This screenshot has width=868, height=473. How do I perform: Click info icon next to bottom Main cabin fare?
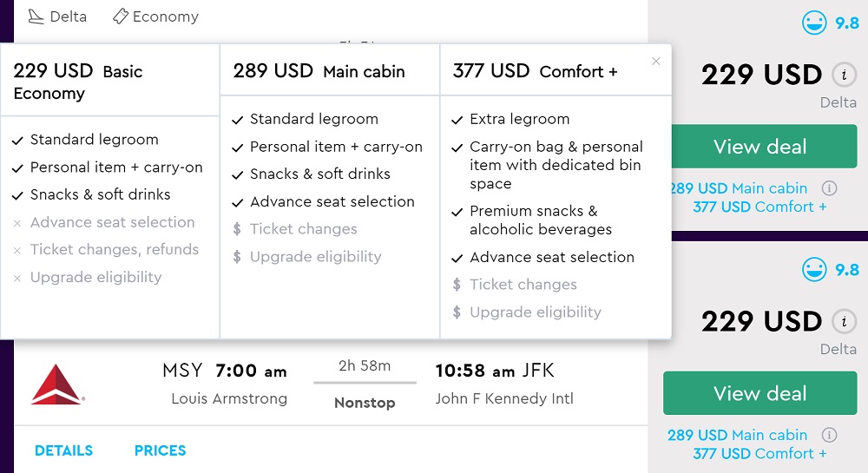(829, 435)
